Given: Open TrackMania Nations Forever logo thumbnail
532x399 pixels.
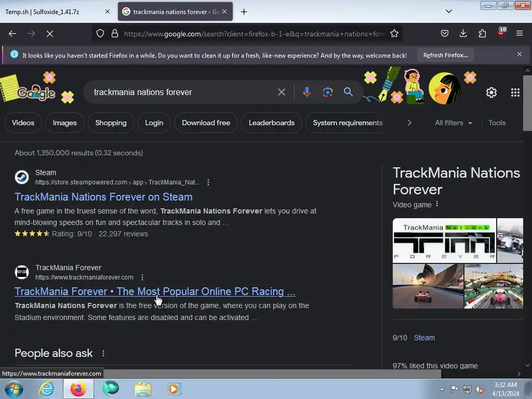Looking at the screenshot, I should (444, 241).
